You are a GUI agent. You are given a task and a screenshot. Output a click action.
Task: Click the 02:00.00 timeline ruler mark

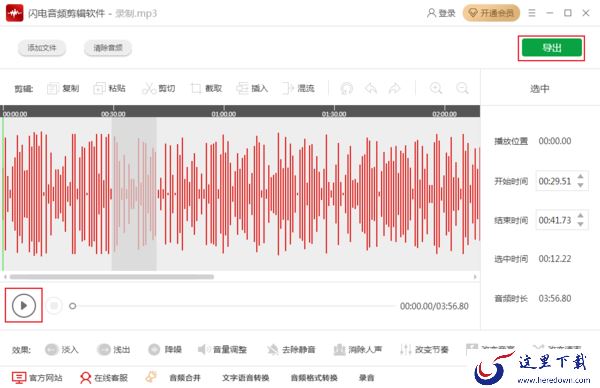point(444,114)
